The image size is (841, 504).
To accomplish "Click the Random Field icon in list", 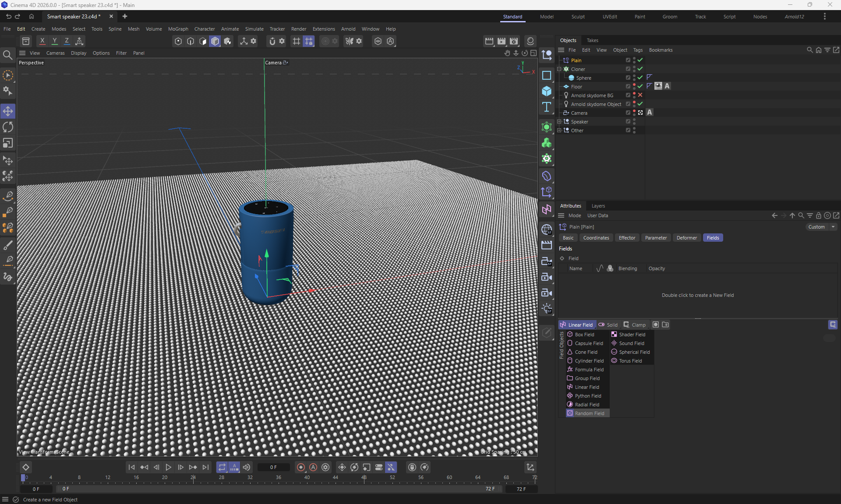I will [x=570, y=413].
